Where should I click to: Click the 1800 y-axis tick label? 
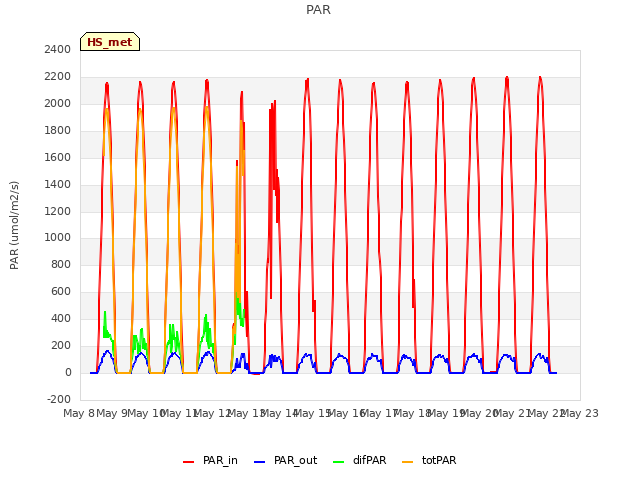[x=58, y=130]
